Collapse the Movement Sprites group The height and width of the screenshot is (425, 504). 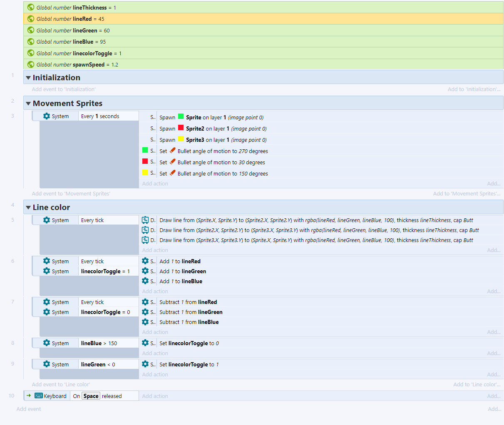(28, 104)
